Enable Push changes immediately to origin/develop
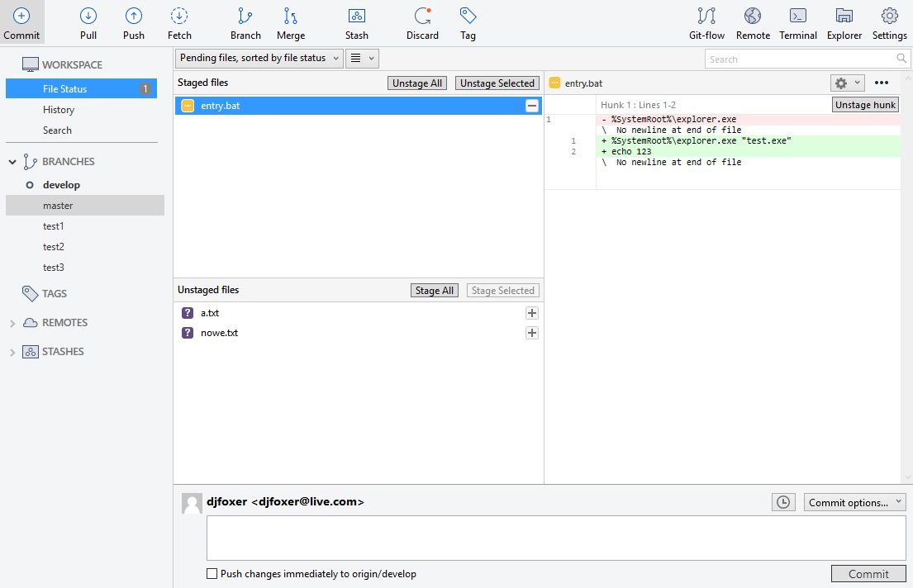The height and width of the screenshot is (588, 913). click(x=212, y=573)
